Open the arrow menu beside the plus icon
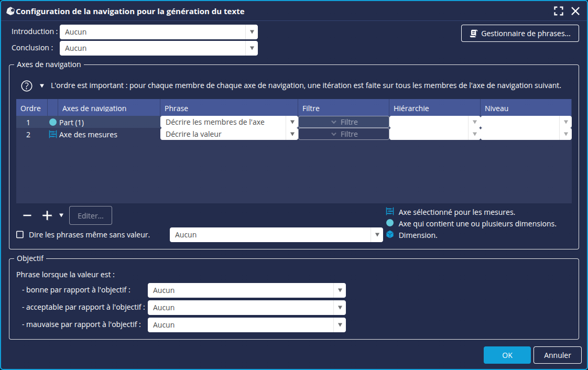588x370 pixels. (x=61, y=215)
